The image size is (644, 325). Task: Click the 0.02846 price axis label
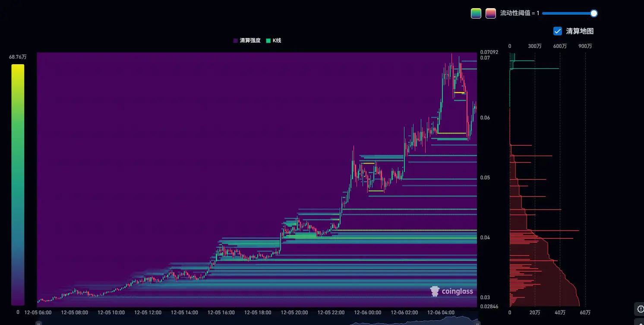pyautogui.click(x=489, y=307)
